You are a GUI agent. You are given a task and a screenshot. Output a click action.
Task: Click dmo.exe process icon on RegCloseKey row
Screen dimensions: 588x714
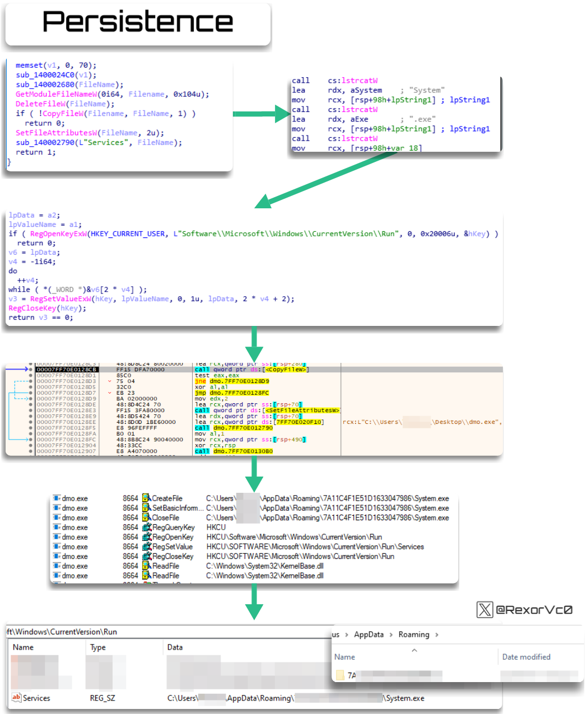coord(57,556)
